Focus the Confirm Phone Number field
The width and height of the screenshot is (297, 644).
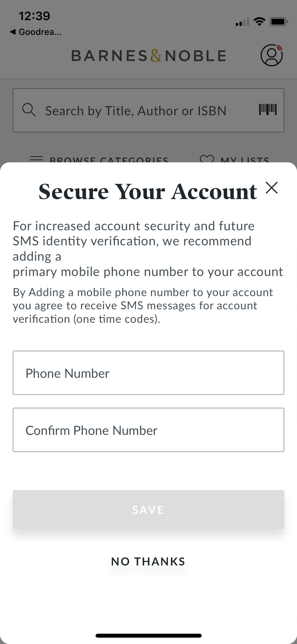(x=148, y=430)
